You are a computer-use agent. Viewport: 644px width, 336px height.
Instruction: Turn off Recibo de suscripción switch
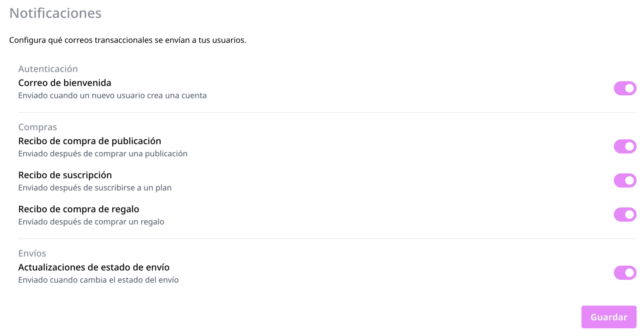(625, 180)
